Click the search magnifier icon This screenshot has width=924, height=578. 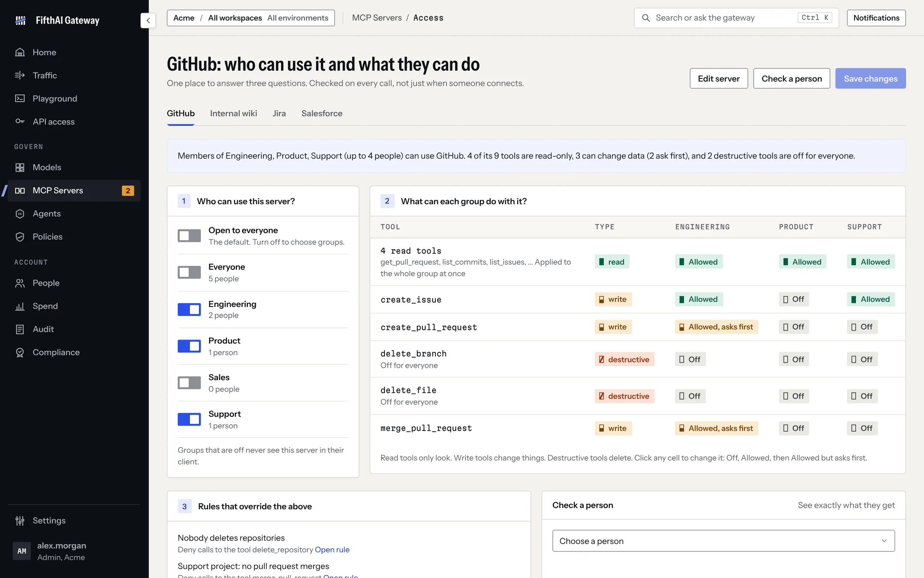pyautogui.click(x=646, y=18)
